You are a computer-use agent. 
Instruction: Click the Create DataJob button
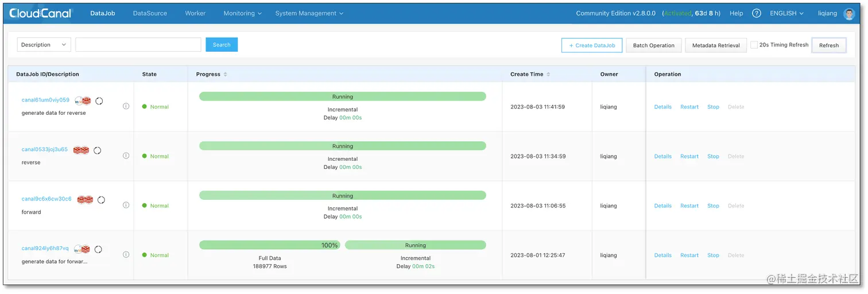[x=592, y=45]
